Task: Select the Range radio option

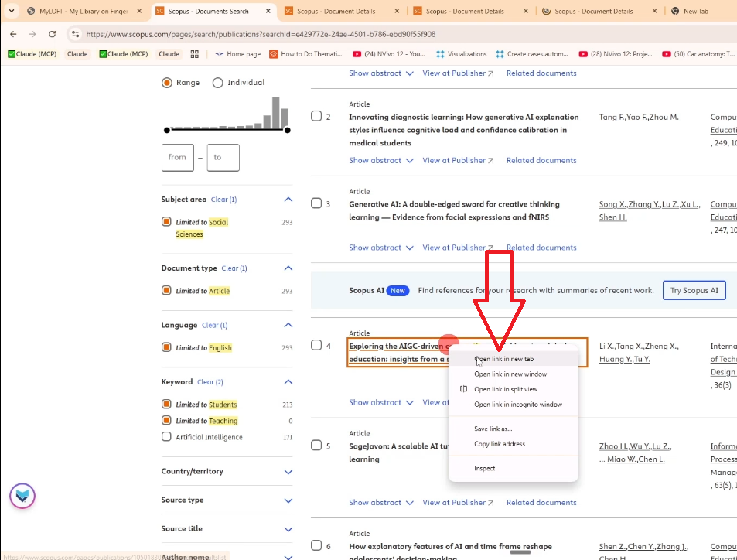Action: click(x=167, y=83)
